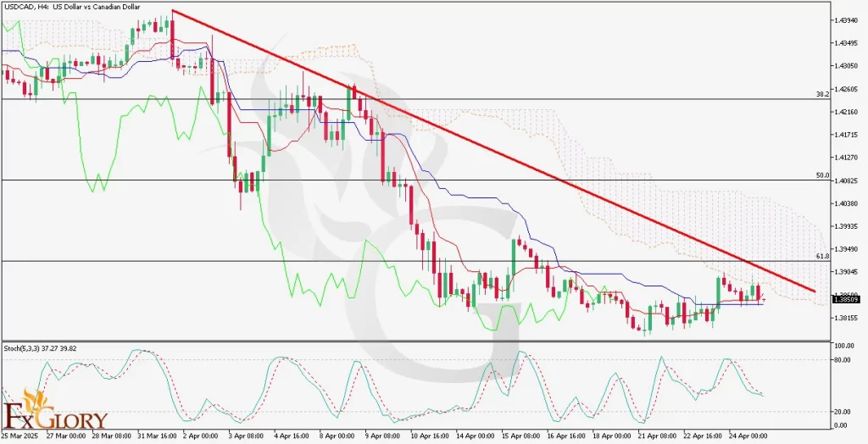Click the current price tag 1.38509

846,299
